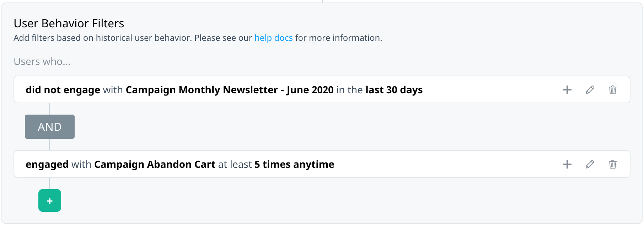
Task: Select the 'last 30 days' timeframe text
Action: pyautogui.click(x=394, y=90)
